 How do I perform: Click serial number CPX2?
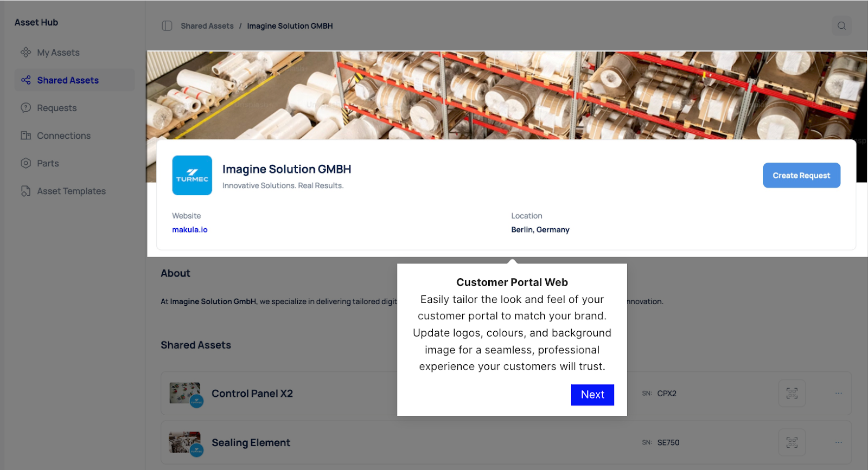coord(667,394)
